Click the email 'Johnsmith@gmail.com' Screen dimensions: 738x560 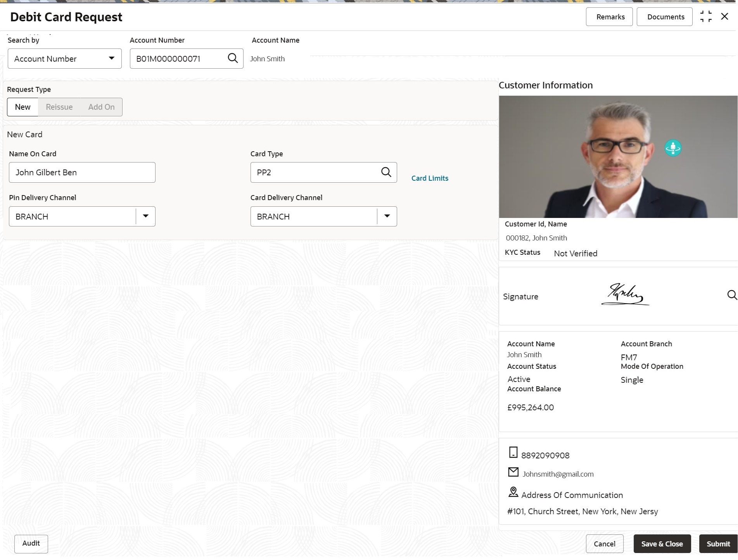[558, 474]
